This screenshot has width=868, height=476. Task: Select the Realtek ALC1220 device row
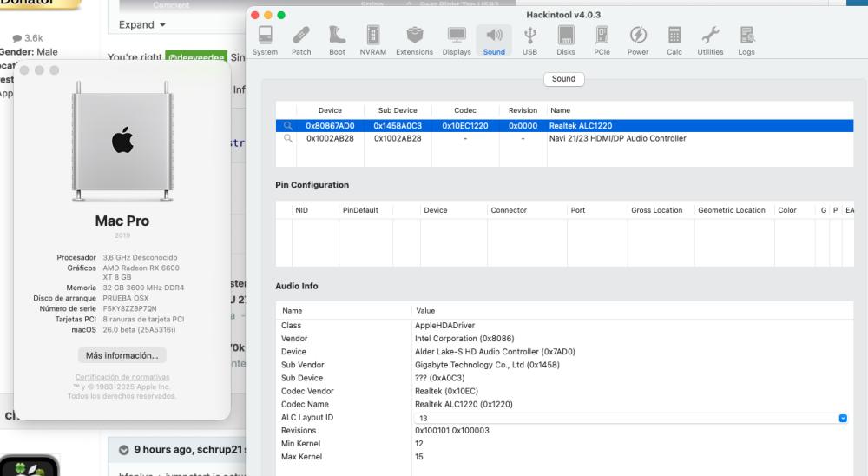pyautogui.click(x=565, y=126)
